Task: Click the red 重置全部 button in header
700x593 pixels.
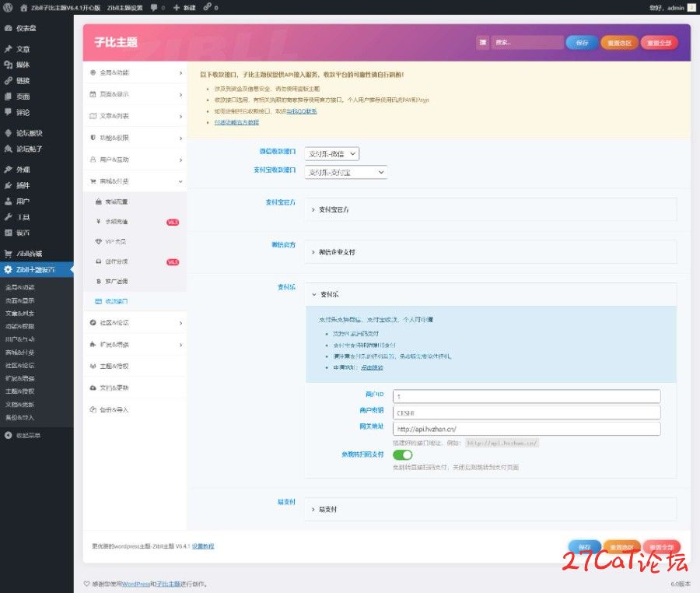Action: [x=660, y=43]
